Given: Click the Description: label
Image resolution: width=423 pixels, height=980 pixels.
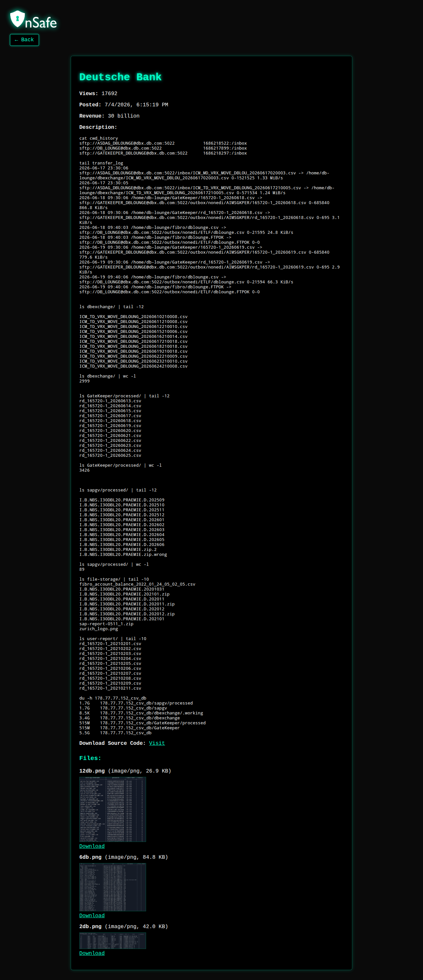Looking at the screenshot, I should (x=98, y=127).
